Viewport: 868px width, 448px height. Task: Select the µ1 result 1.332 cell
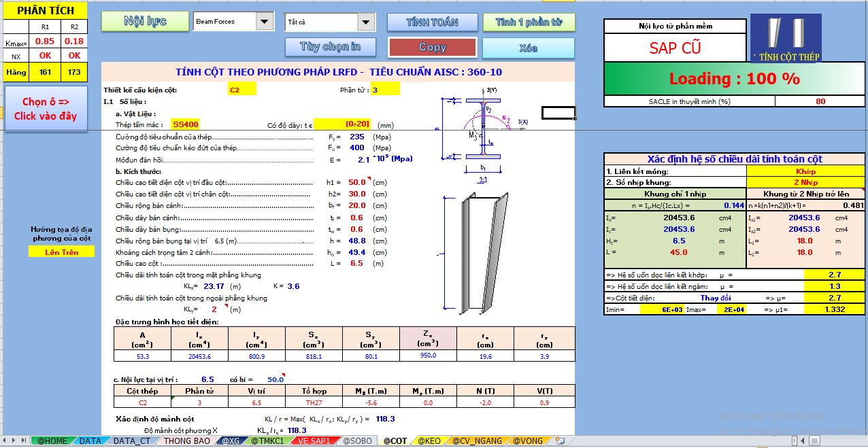click(835, 309)
